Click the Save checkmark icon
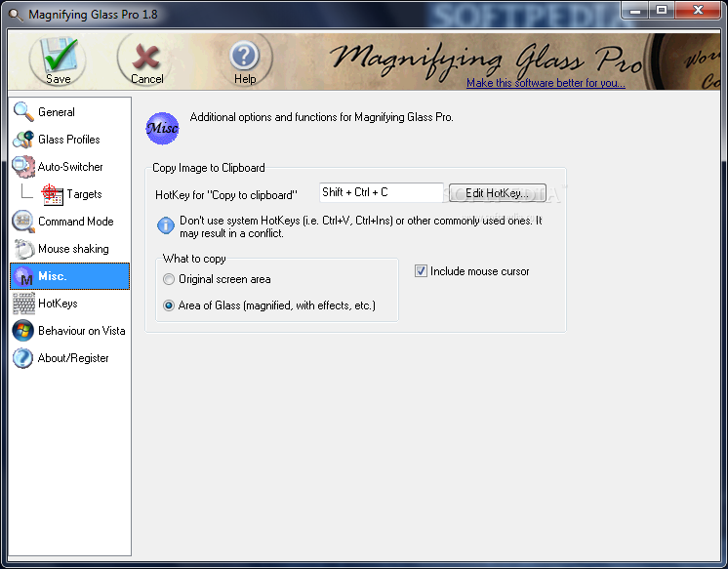The height and width of the screenshot is (569, 728). pyautogui.click(x=58, y=55)
